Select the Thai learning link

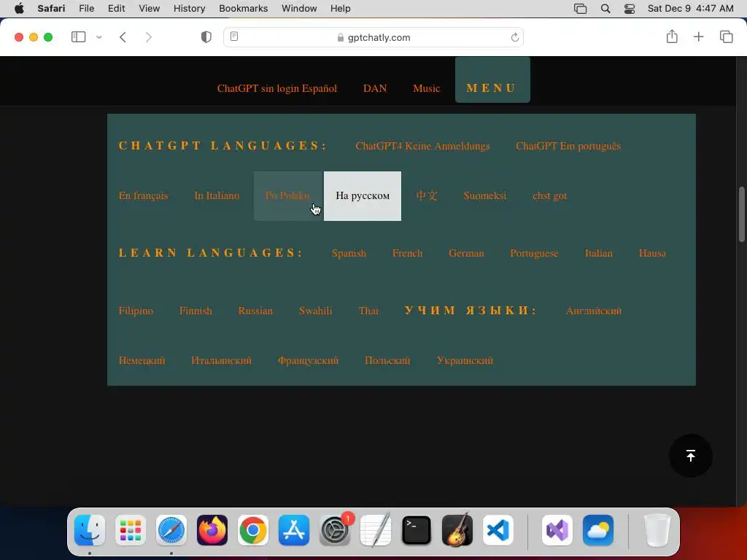coord(368,311)
